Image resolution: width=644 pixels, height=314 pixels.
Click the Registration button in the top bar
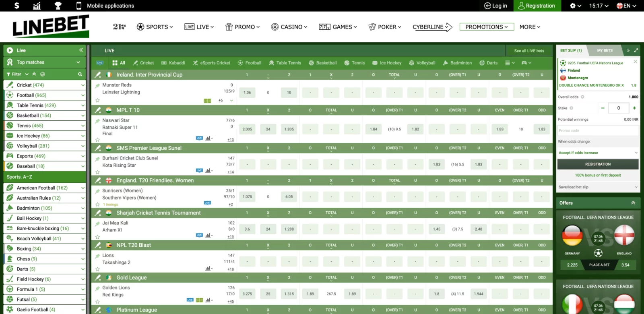537,6
